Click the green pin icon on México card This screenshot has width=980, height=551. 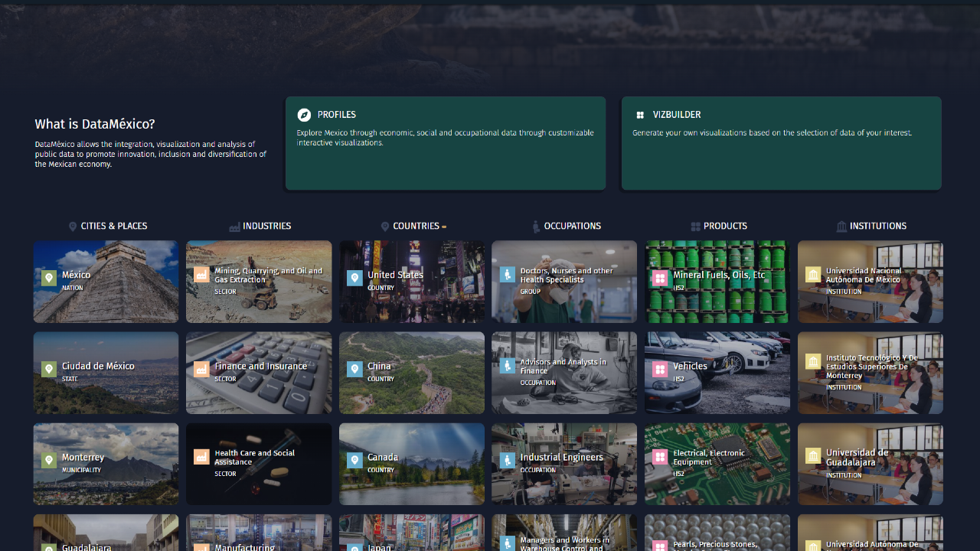tap(48, 278)
